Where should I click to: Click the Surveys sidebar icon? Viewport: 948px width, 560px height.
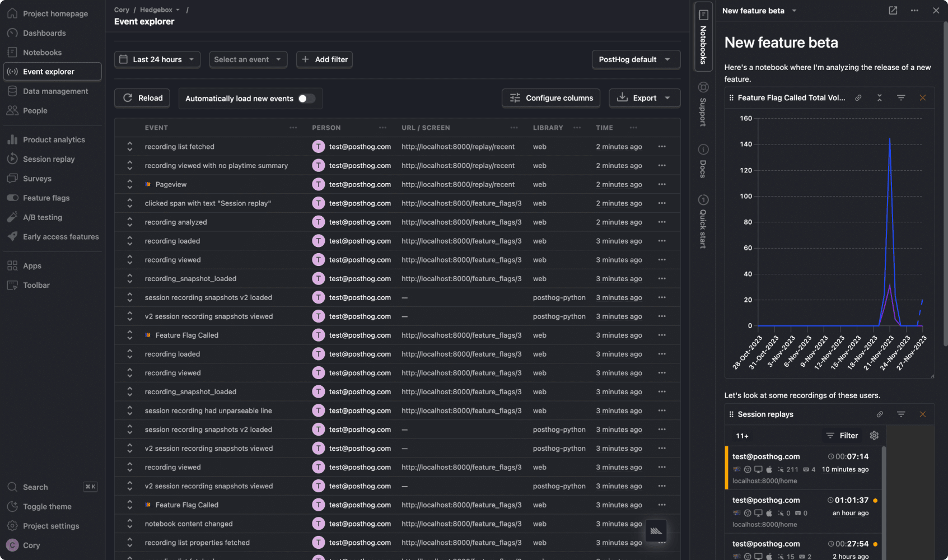(x=12, y=178)
